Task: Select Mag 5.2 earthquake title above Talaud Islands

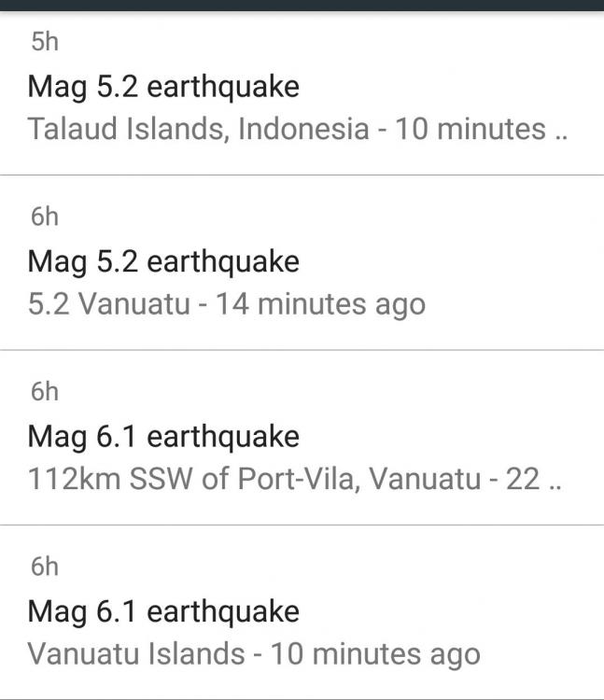Action: coord(163,87)
